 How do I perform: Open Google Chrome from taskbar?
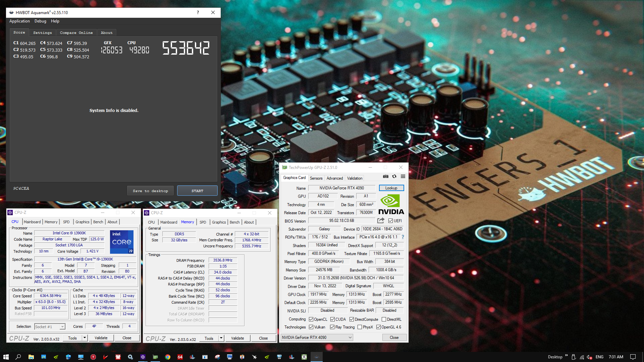(168, 357)
